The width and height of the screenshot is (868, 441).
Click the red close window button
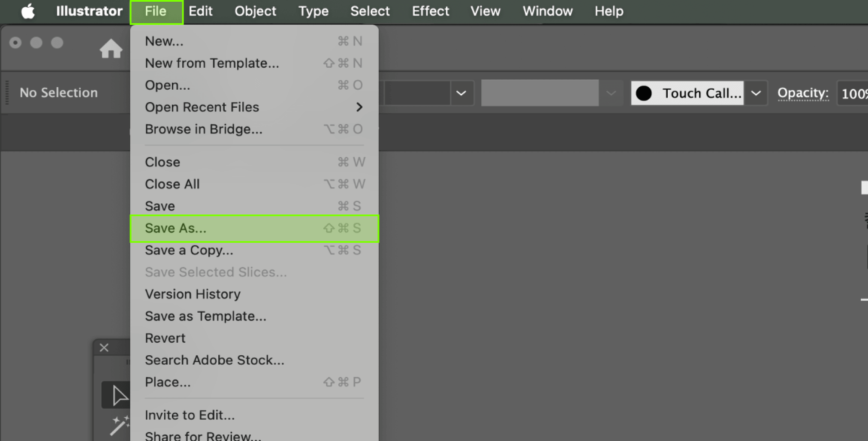(15, 43)
